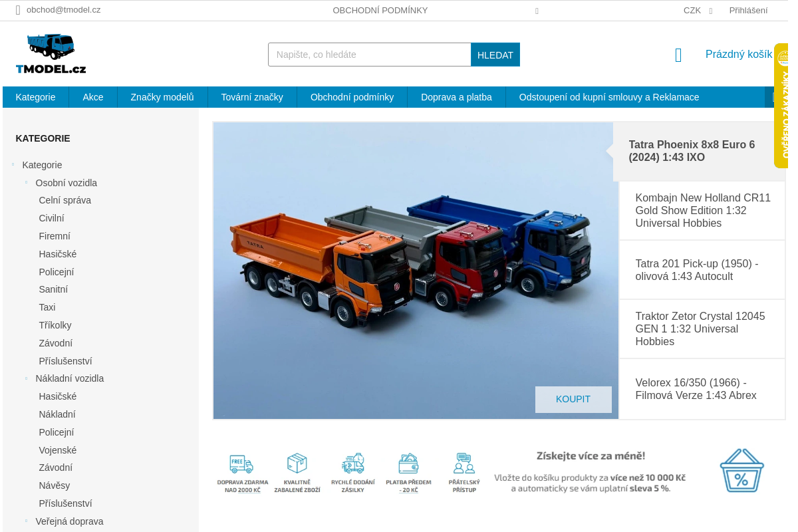This screenshot has width=798, height=532.
Task: Open the Vojenské category
Action: [x=58, y=450]
